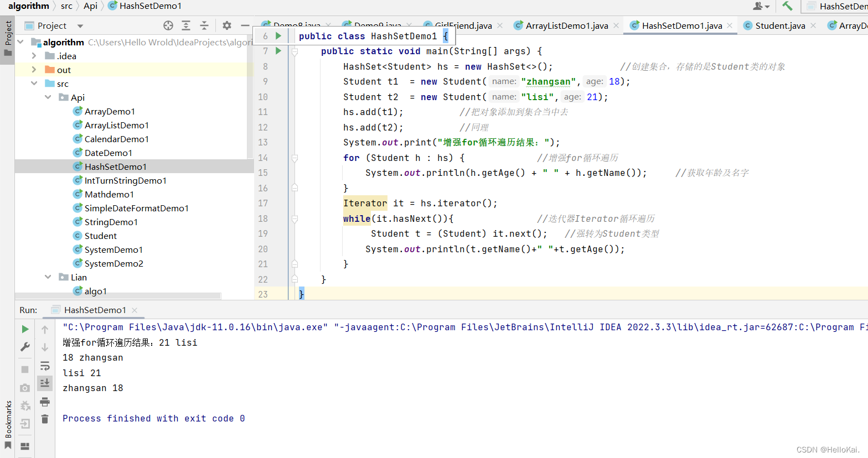Open the Project tool window tab in the left sidebar

tap(8, 39)
